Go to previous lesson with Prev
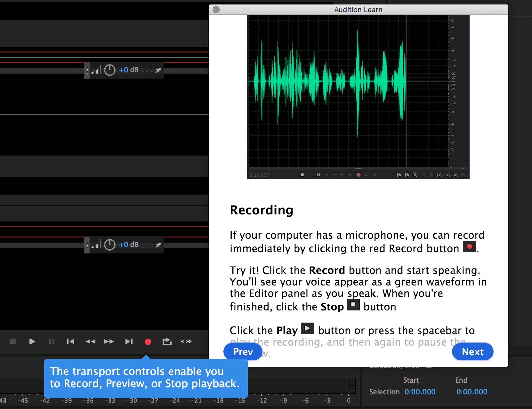 [x=243, y=352]
